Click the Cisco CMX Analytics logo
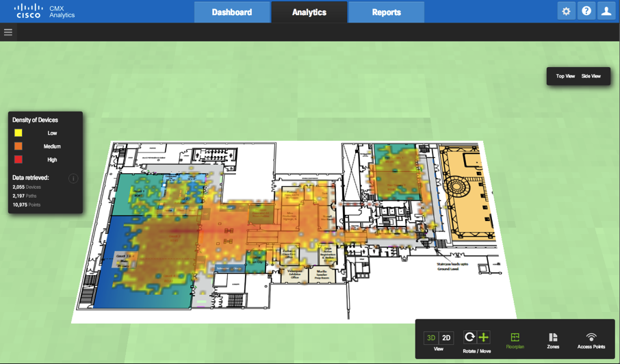The height and width of the screenshot is (364, 620). click(x=44, y=12)
